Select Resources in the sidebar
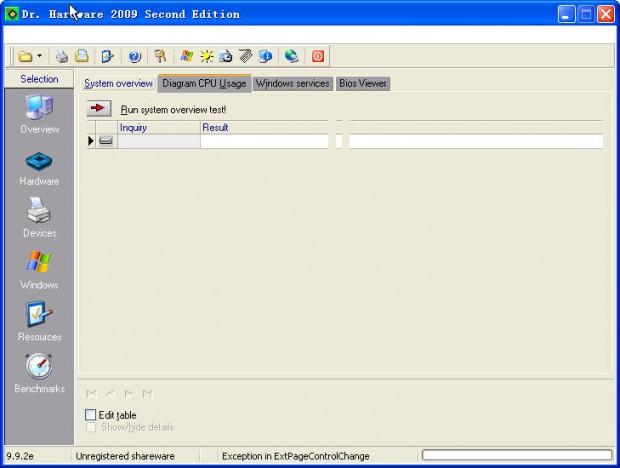Viewport: 620px width, 468px height. pyautogui.click(x=40, y=322)
